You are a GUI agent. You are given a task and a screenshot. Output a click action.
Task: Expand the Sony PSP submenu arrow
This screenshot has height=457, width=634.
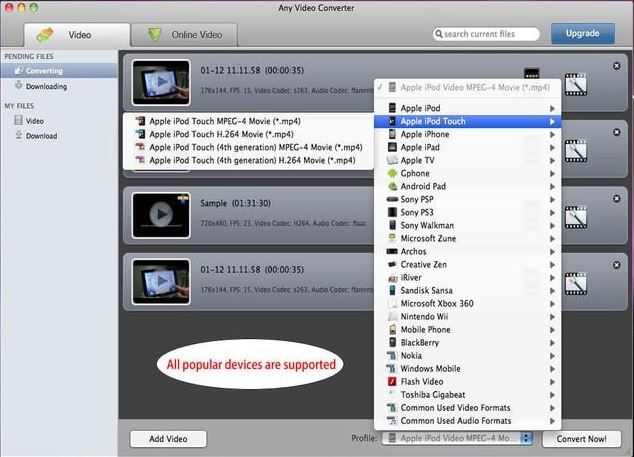click(x=552, y=199)
